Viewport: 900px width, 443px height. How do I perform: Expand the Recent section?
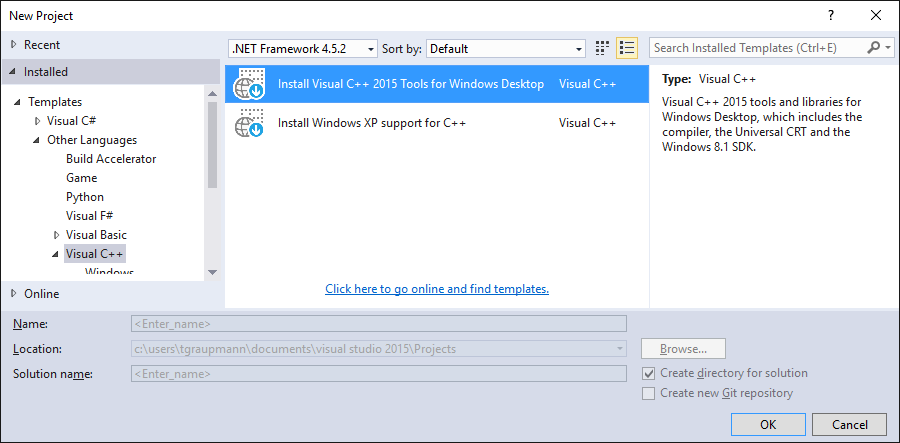14,45
